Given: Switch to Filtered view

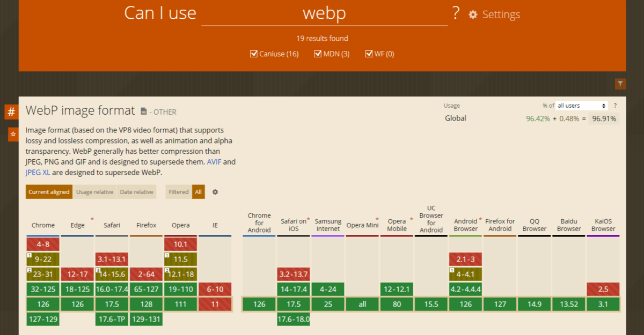Looking at the screenshot, I should pyautogui.click(x=179, y=192).
